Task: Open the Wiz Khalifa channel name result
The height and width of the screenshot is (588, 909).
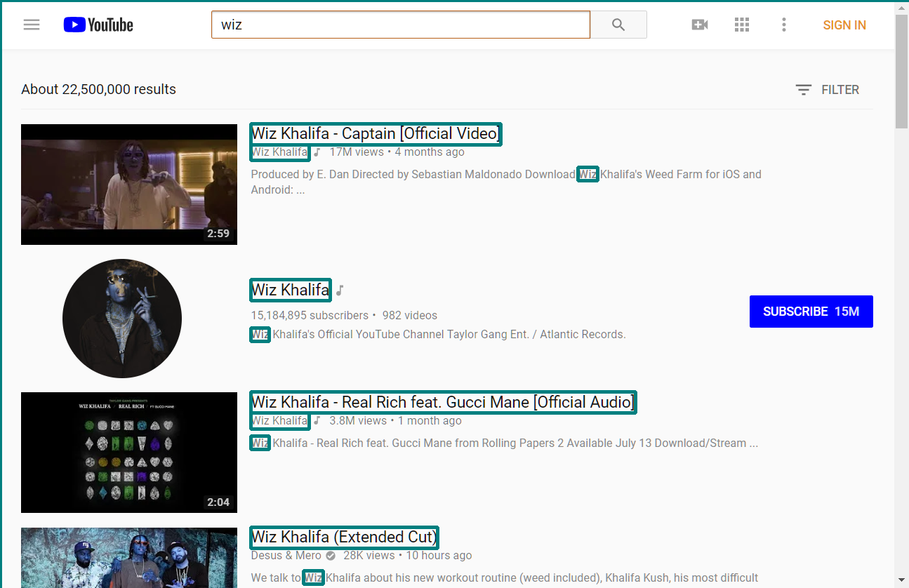Action: pyautogui.click(x=291, y=290)
